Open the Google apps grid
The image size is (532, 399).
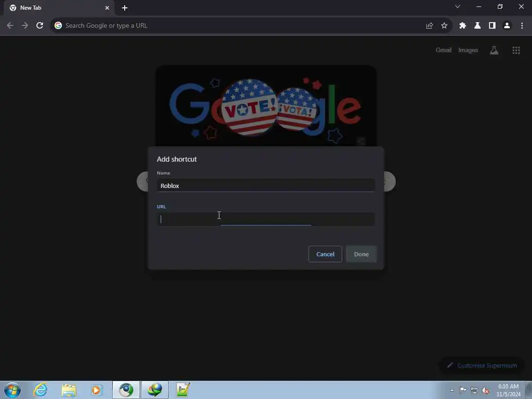[516, 50]
